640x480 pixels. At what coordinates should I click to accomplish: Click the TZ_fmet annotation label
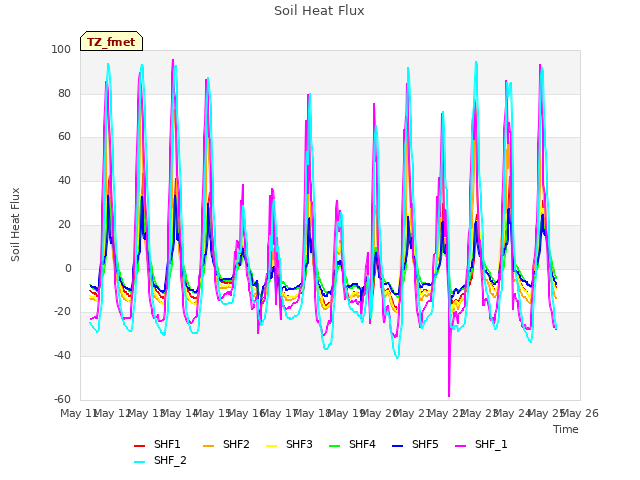111,42
